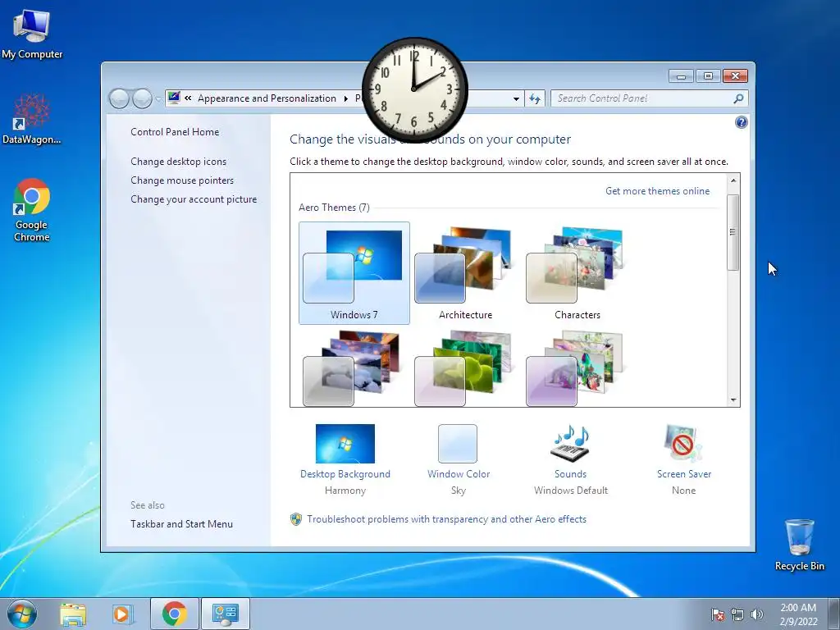Expand the address bar history dropdown

pos(516,99)
